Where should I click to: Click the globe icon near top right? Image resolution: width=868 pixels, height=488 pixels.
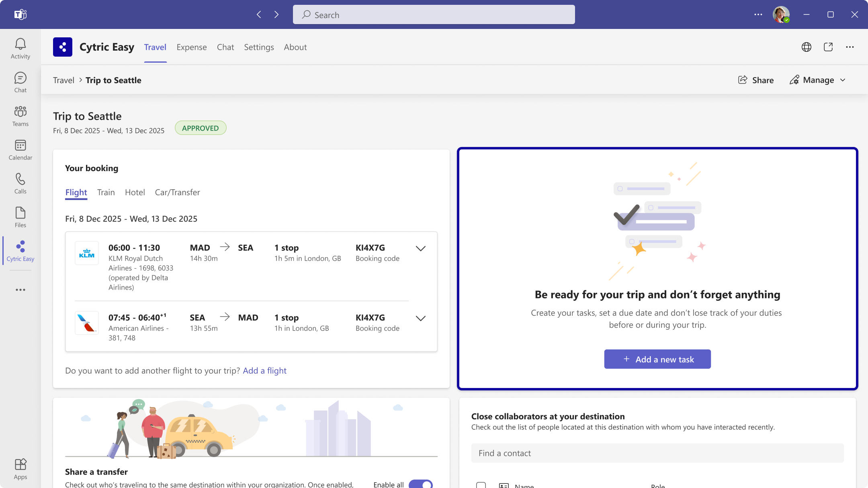pyautogui.click(x=806, y=47)
